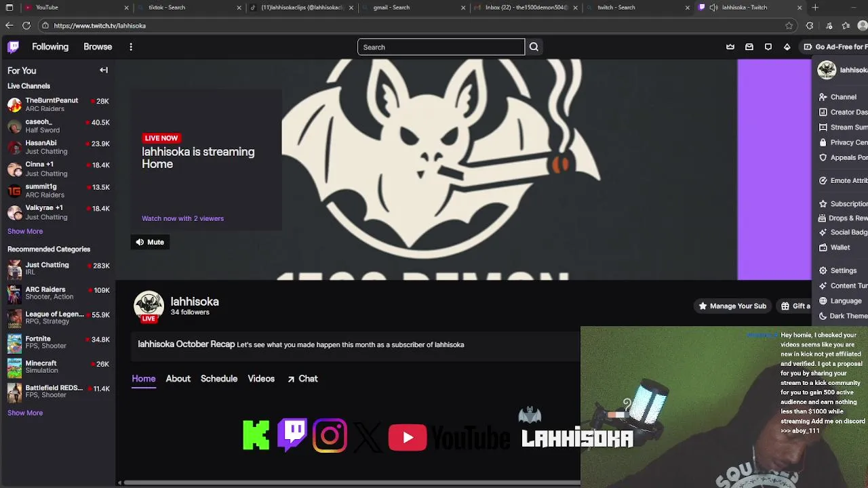Mute the stream preview

pyautogui.click(x=150, y=242)
